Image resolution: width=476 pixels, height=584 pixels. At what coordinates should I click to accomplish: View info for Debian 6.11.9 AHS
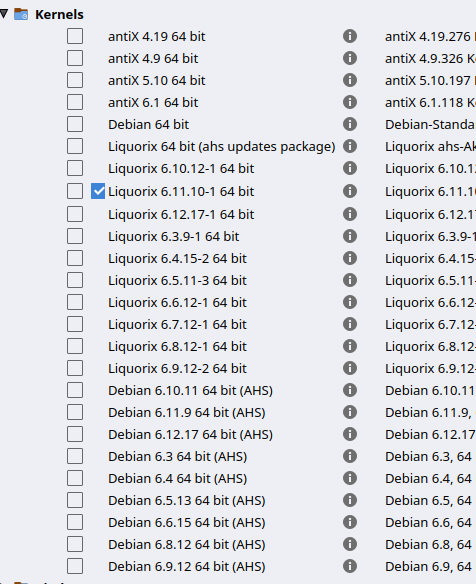click(350, 412)
